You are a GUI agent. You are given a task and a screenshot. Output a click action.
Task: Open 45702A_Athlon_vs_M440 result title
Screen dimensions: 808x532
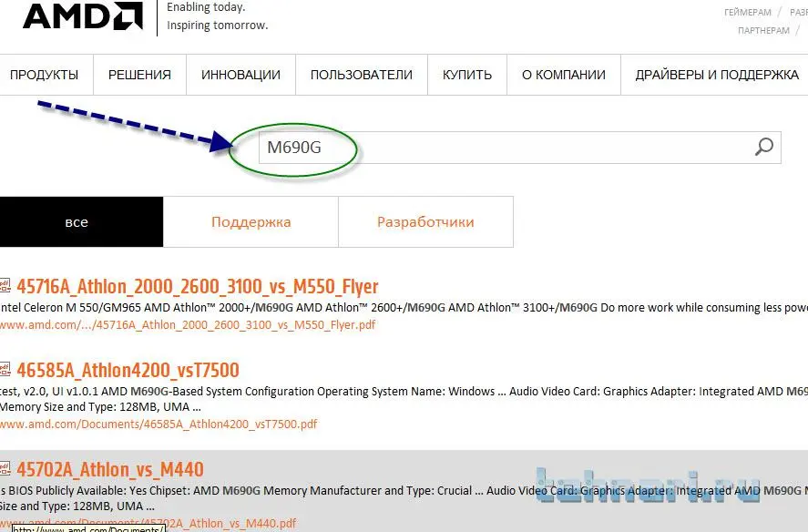110,469
